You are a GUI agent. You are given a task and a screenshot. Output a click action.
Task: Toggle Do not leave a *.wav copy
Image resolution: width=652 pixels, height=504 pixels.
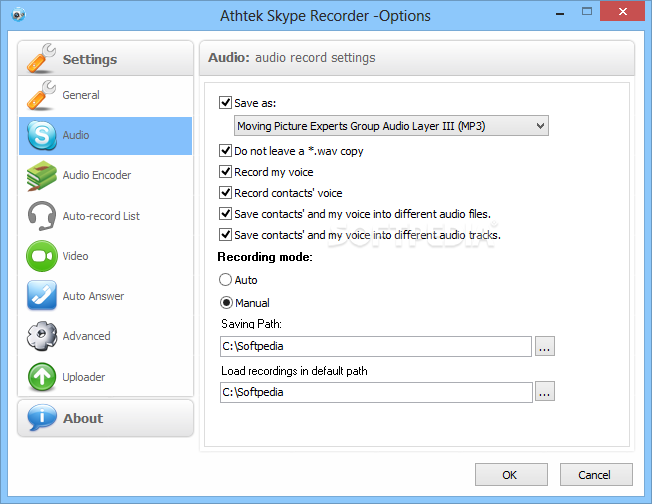[x=225, y=151]
